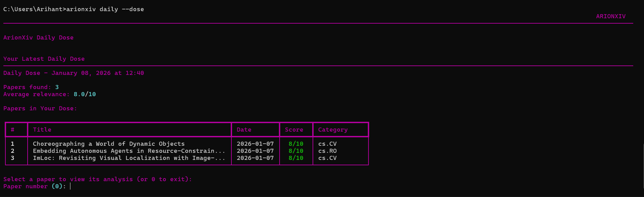This screenshot has width=644, height=197.
Task: Click the 8/10 score of ImLoc paper
Action: [x=296, y=158]
